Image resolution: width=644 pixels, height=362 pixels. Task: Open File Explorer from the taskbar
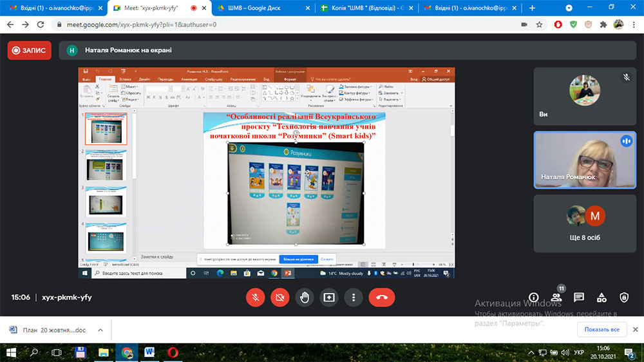(x=104, y=352)
